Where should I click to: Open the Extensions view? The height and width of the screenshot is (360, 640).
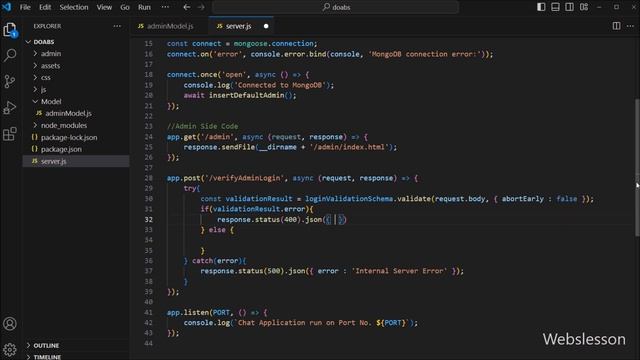10,134
